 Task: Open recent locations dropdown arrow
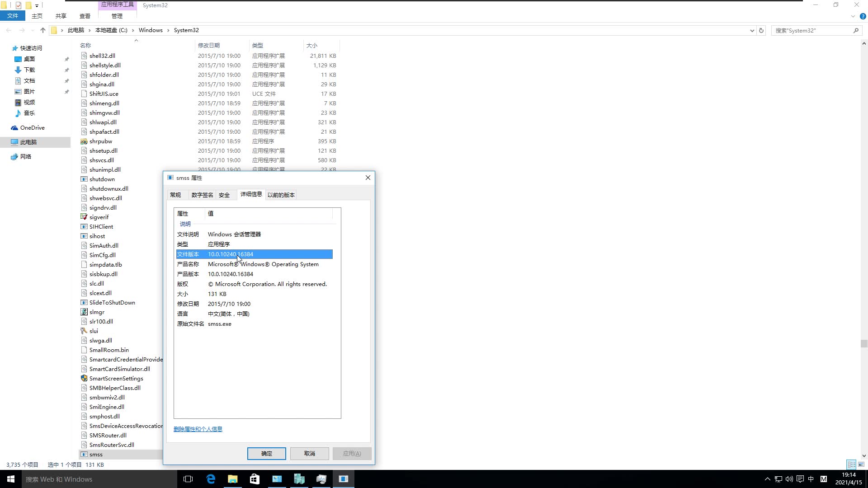pos(33,30)
